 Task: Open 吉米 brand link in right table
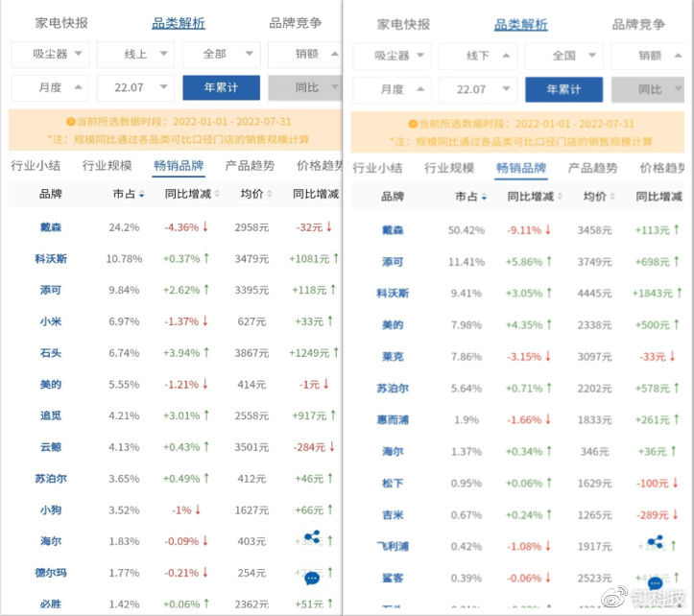[393, 515]
